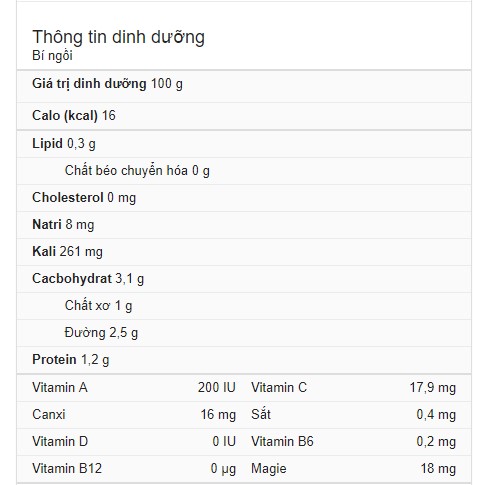
Task: Select the Canxi 16 mg value
Action: point(218,415)
